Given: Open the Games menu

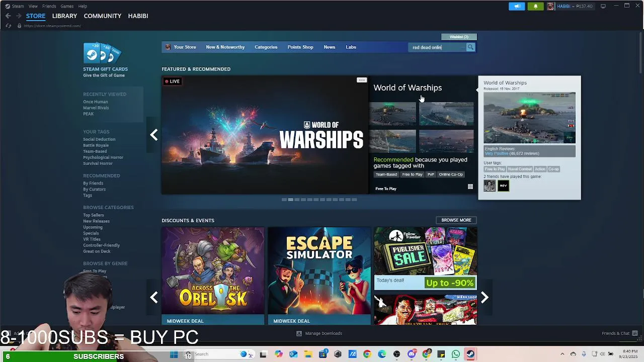Looking at the screenshot, I should (x=67, y=6).
